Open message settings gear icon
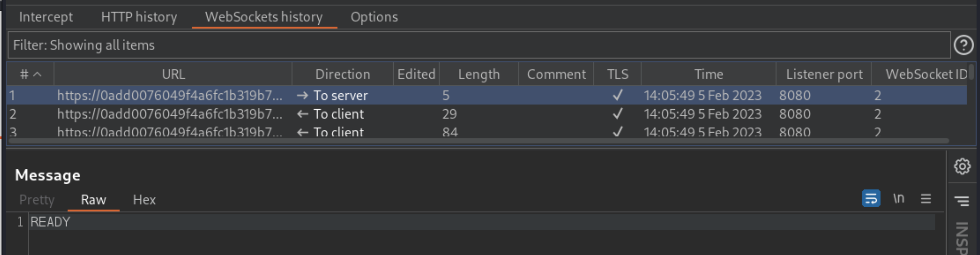The image size is (980, 255). (962, 166)
